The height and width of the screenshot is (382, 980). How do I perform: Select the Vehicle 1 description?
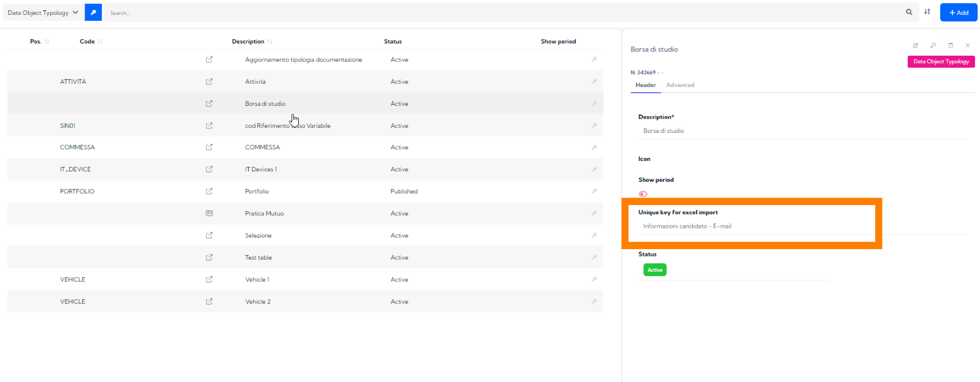pyautogui.click(x=257, y=279)
